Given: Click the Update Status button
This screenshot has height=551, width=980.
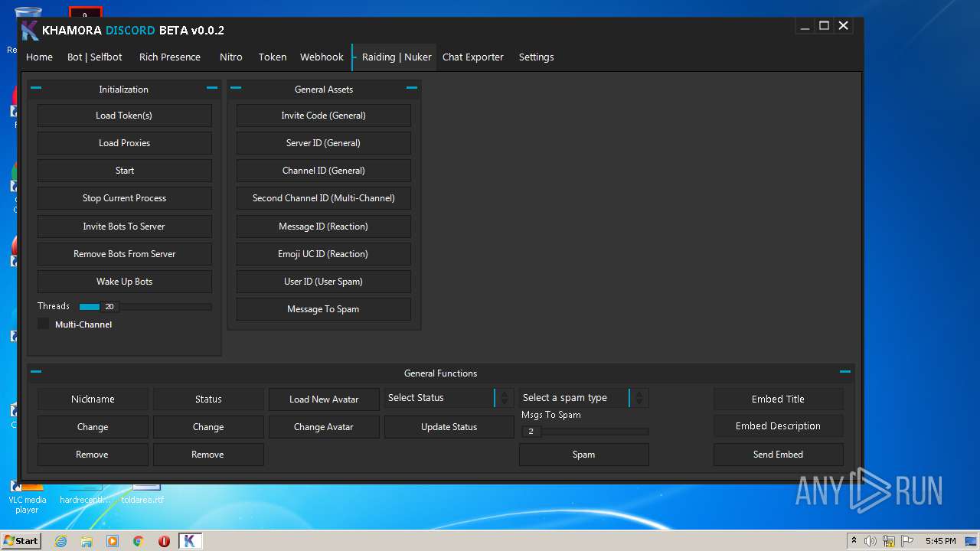Looking at the screenshot, I should click(x=449, y=427).
